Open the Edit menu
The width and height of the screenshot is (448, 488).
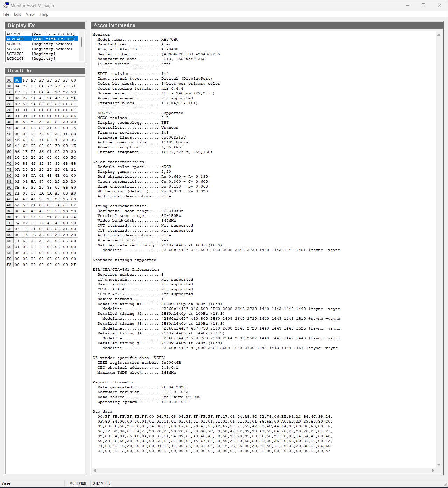click(x=17, y=14)
